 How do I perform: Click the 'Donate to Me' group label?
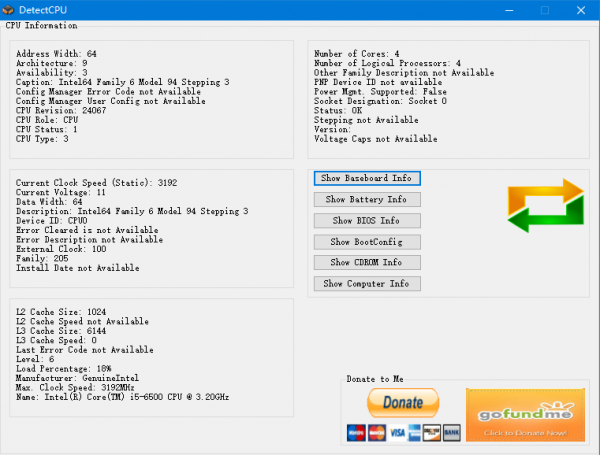(375, 379)
